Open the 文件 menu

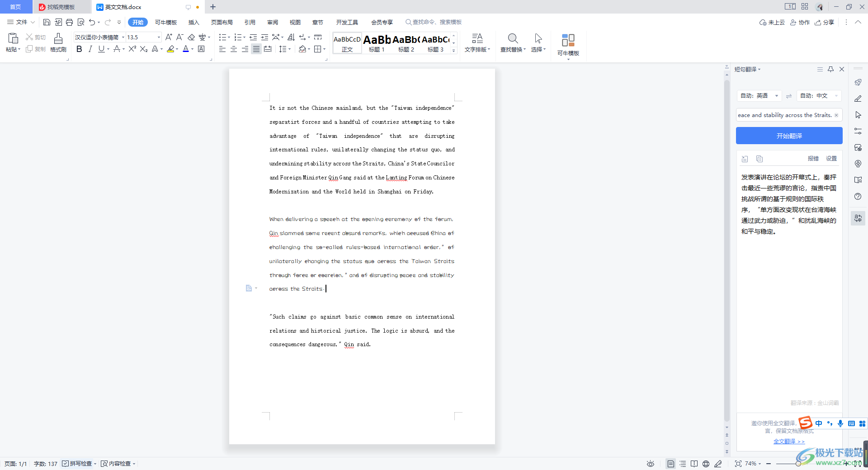(21, 22)
